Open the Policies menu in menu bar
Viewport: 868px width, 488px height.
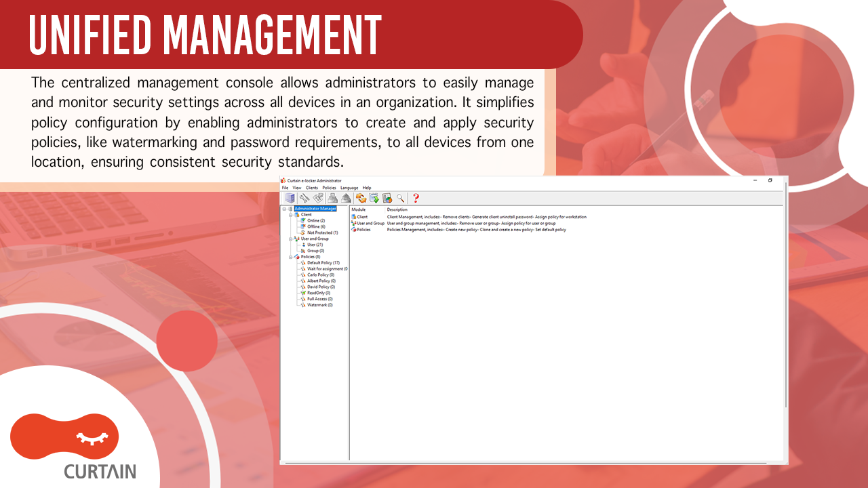(330, 188)
